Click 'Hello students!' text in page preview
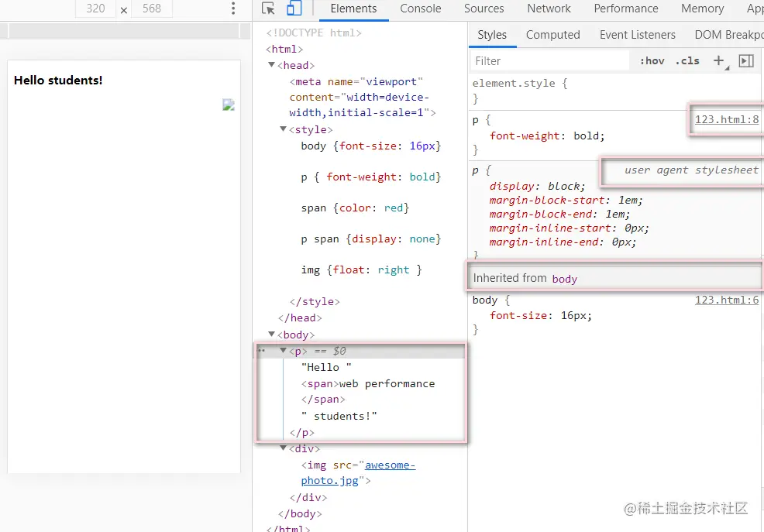Image resolution: width=764 pixels, height=532 pixels. point(58,81)
